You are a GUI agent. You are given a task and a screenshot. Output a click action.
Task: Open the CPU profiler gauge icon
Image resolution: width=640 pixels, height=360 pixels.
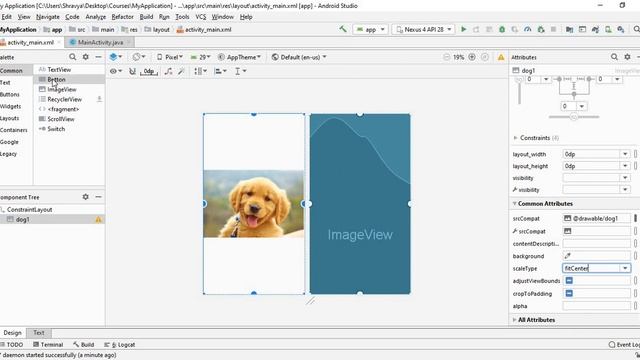528,29
